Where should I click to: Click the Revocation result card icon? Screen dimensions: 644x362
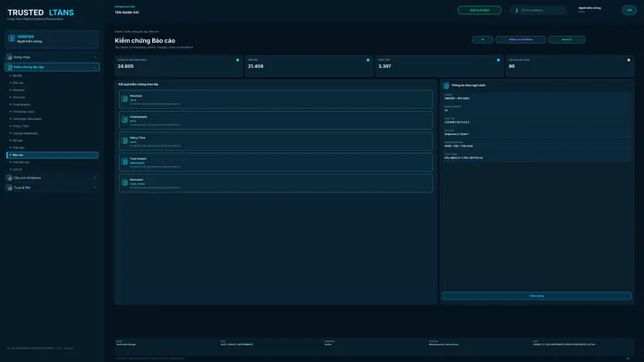click(124, 182)
